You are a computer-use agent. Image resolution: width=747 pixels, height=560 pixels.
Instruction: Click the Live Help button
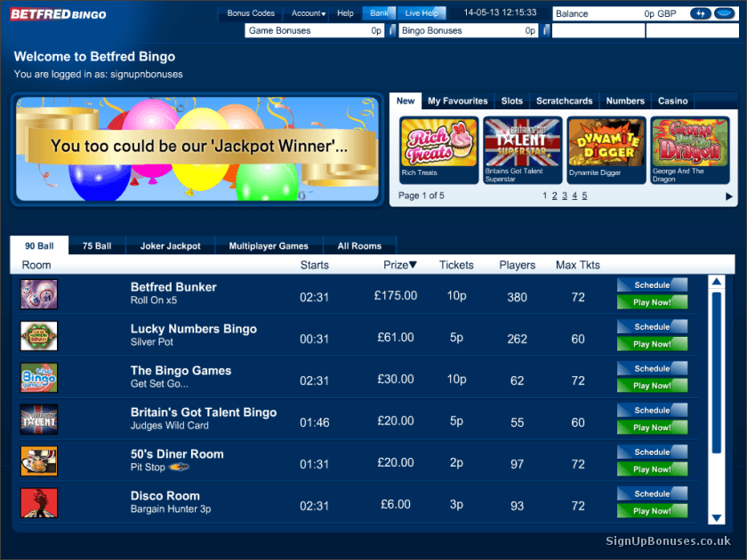pyautogui.click(x=422, y=13)
